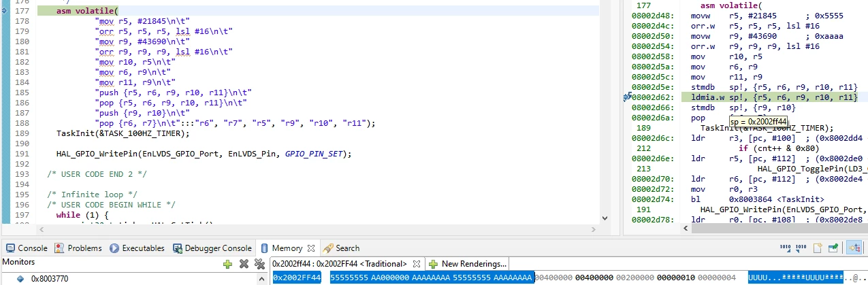Click the while (1) source line
This screenshot has height=285, width=868.
coord(82,216)
